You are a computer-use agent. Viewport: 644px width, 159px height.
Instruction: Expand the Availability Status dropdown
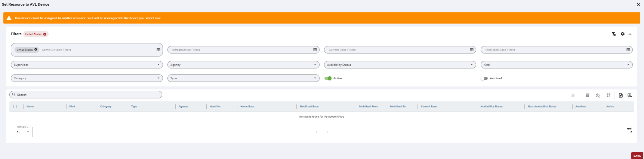point(400,65)
